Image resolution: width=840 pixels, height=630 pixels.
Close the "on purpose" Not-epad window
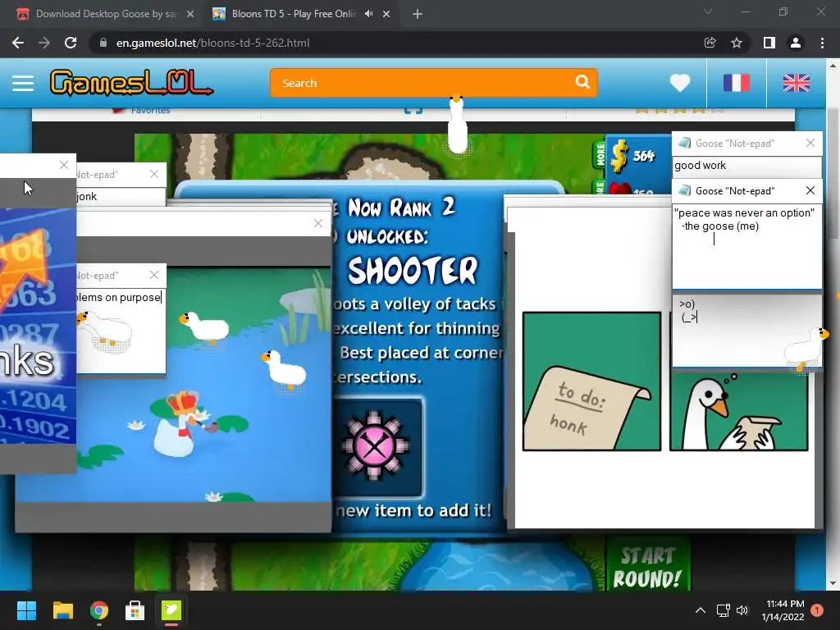154,275
